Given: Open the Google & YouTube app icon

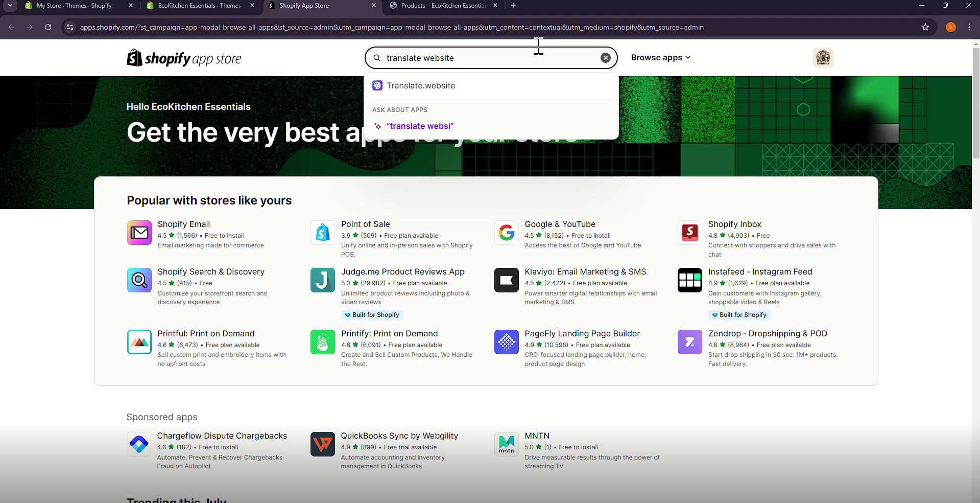Looking at the screenshot, I should [x=507, y=233].
